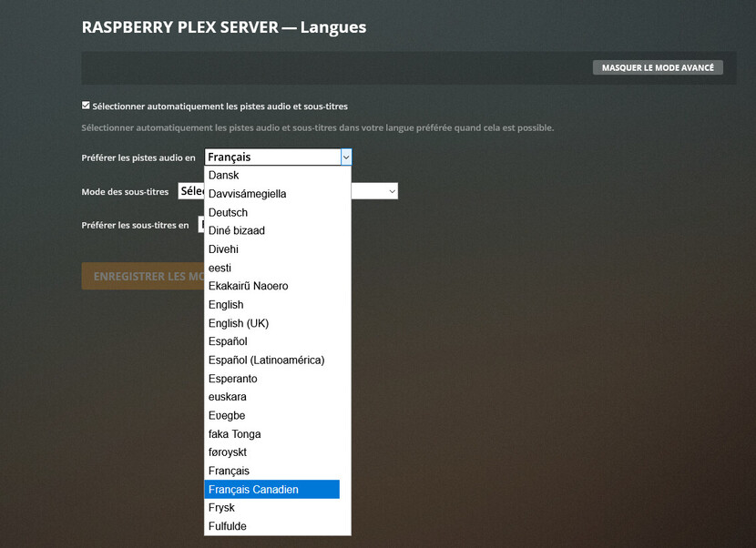Viewport: 756px width, 548px height.
Task: Select Dansk from the language list
Action: [x=272, y=176]
